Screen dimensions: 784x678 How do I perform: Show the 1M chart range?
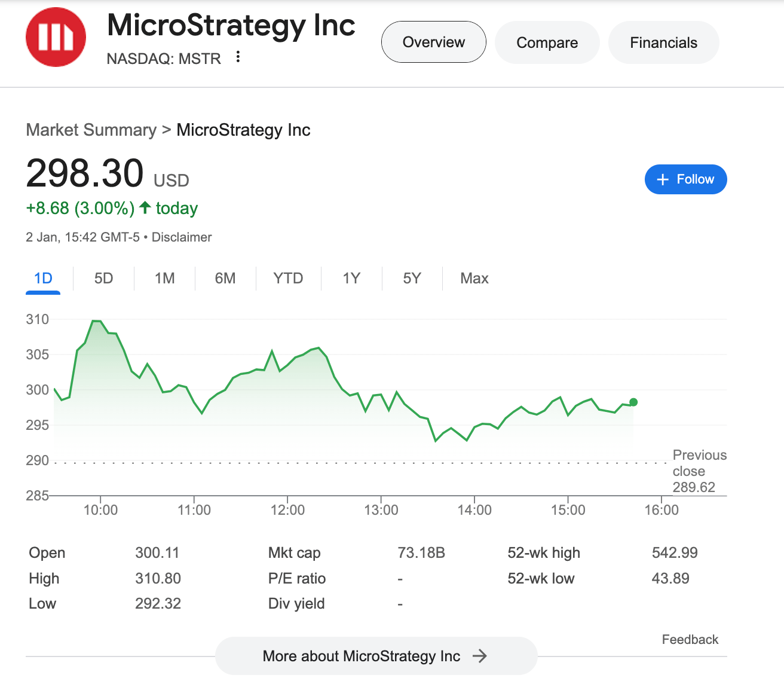[x=164, y=279]
